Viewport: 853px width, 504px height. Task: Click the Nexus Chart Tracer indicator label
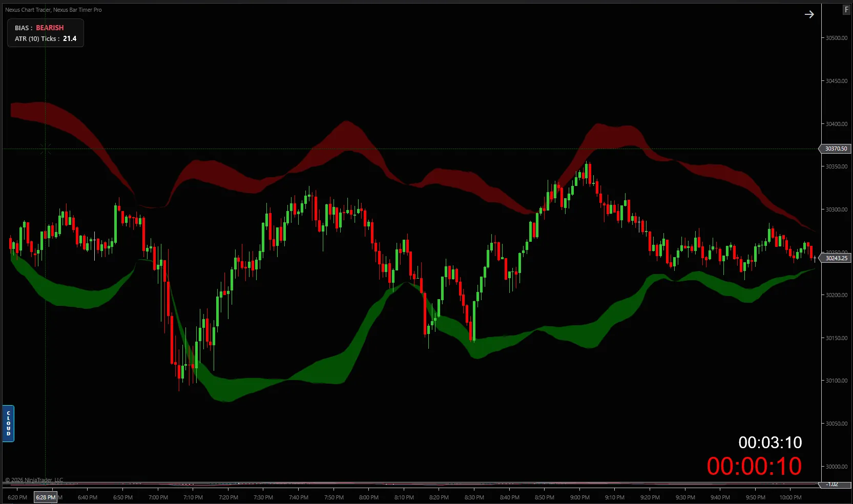(x=28, y=10)
